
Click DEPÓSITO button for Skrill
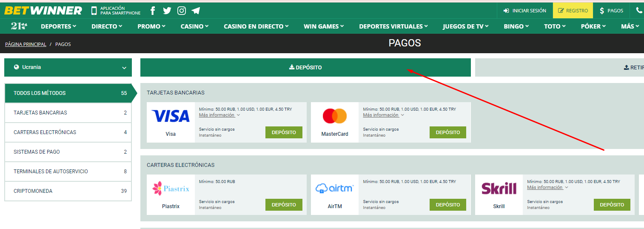pos(612,205)
